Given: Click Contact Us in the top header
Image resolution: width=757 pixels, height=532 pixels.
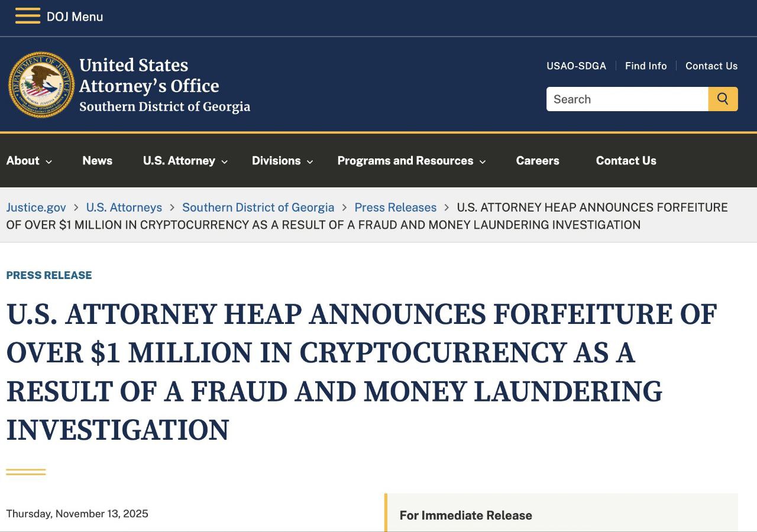Looking at the screenshot, I should [711, 66].
